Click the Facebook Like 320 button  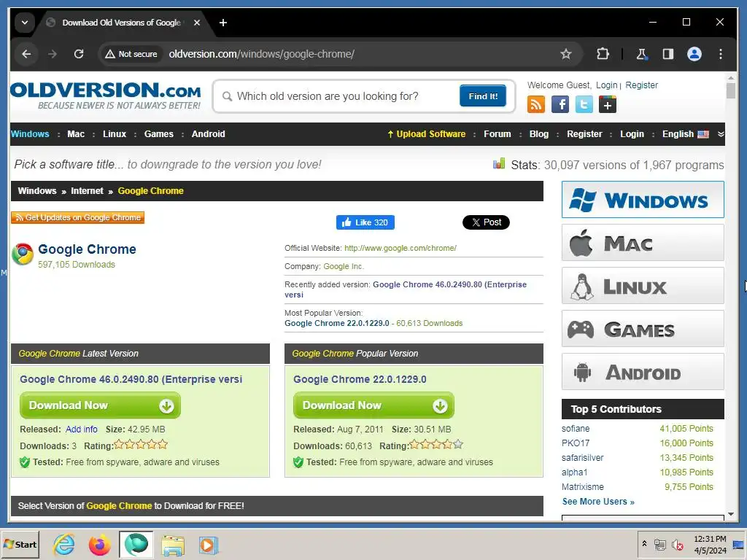365,222
